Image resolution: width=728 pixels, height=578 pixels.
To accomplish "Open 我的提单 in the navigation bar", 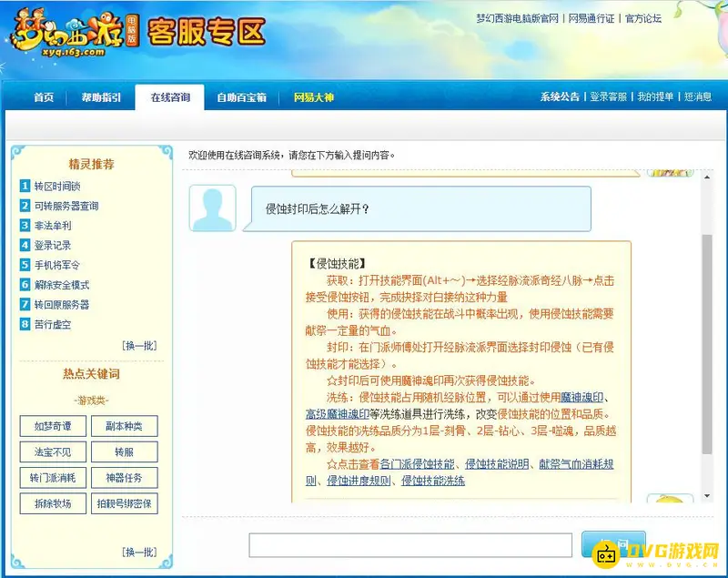I will coord(655,96).
